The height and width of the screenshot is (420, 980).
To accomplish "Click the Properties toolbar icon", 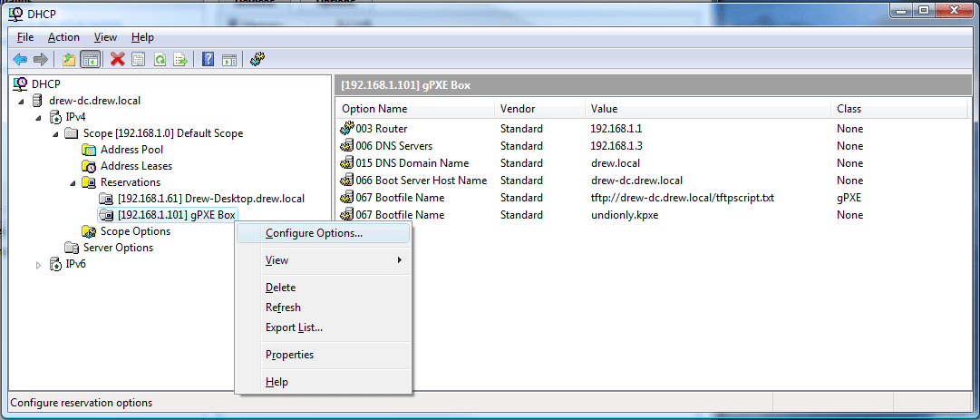I will pos(138,59).
